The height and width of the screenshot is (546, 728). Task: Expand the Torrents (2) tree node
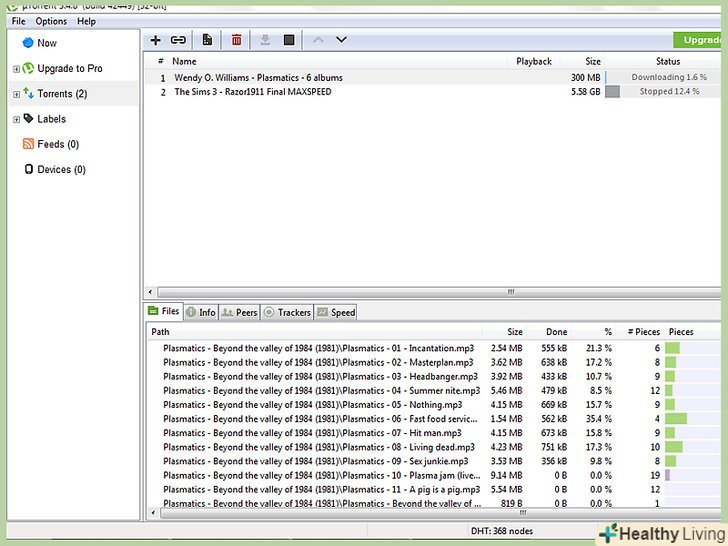pyautogui.click(x=16, y=94)
